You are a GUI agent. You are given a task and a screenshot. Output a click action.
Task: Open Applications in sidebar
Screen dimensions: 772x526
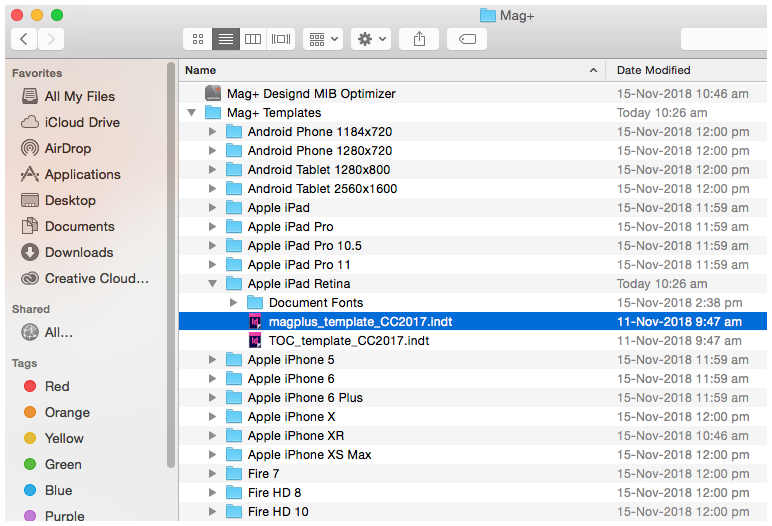(71, 174)
